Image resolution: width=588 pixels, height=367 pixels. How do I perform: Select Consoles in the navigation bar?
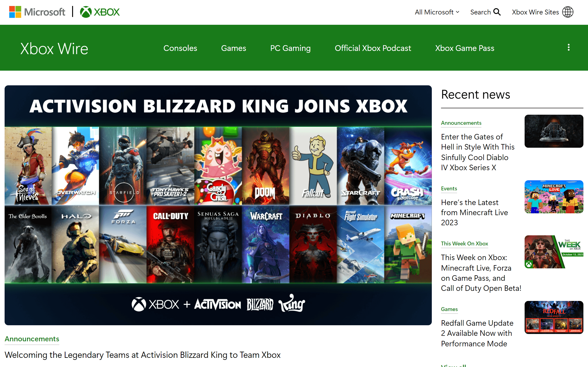pyautogui.click(x=180, y=48)
